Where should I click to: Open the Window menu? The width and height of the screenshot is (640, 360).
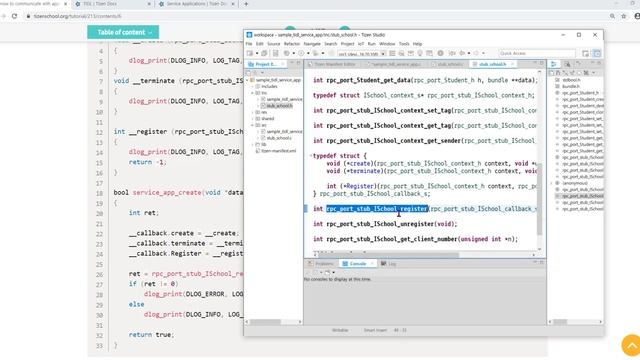click(x=387, y=44)
